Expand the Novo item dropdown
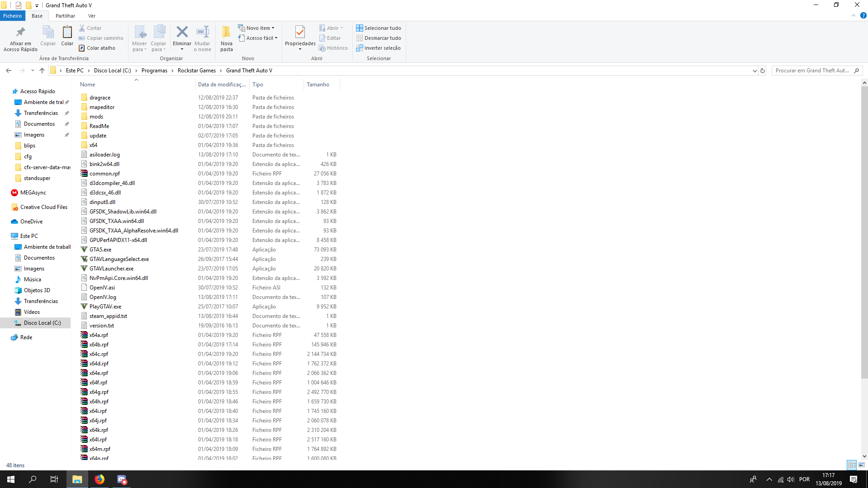This screenshot has height=488, width=868. coord(256,28)
